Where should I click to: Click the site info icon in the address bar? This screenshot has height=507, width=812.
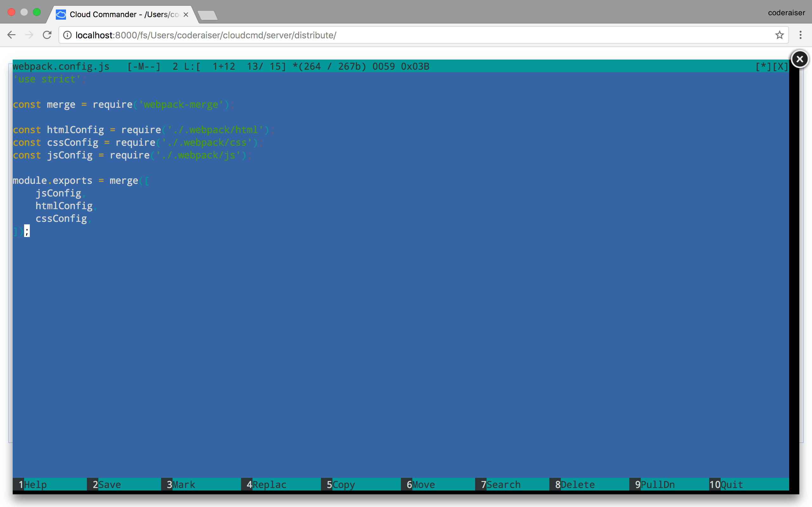click(68, 35)
